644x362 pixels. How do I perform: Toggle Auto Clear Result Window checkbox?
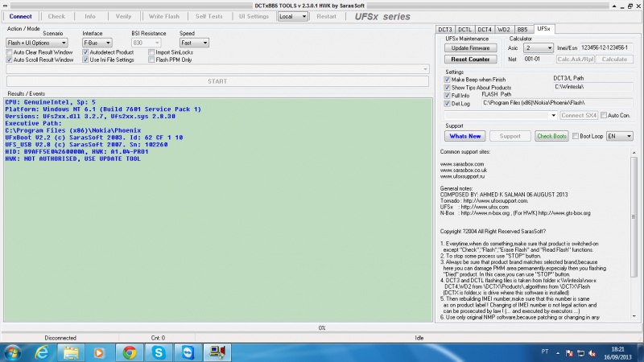[x=9, y=52]
